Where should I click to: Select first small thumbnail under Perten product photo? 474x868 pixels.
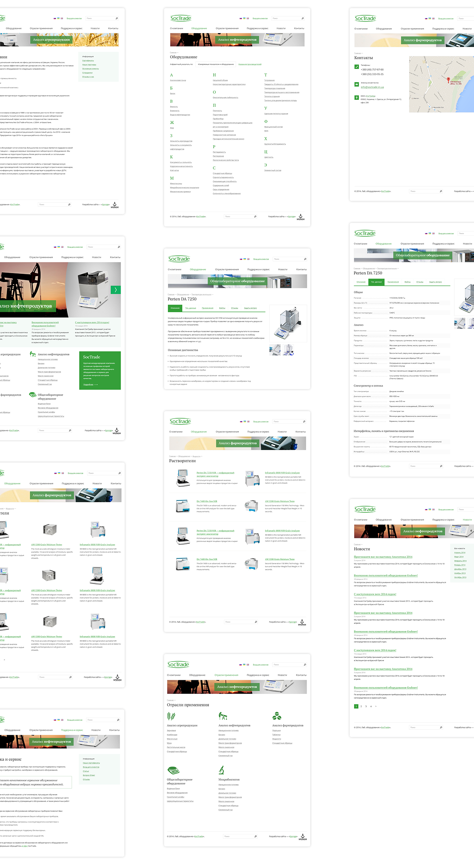(275, 350)
